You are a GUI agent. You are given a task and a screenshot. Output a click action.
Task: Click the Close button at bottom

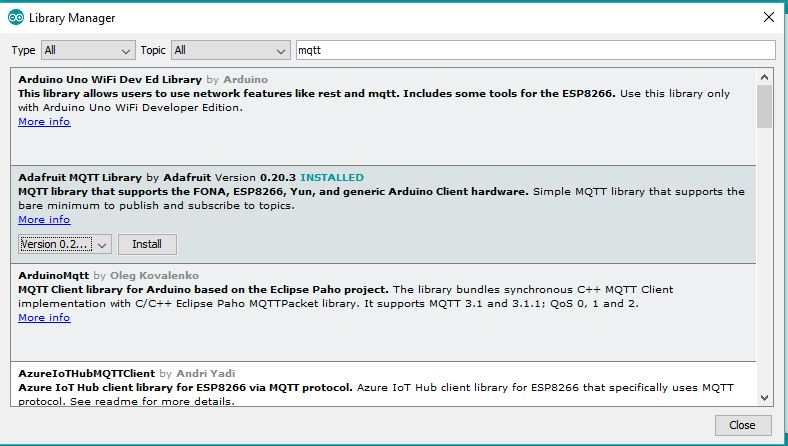743,425
